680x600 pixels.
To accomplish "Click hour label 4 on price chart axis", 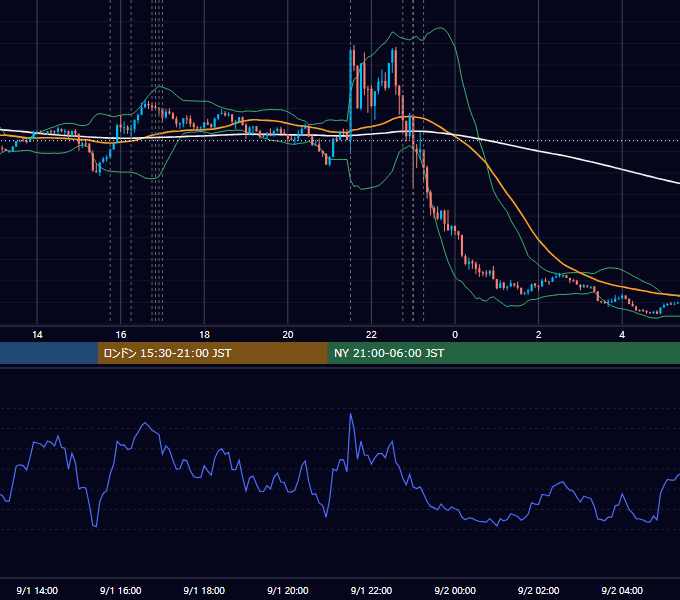I will 622,335.
